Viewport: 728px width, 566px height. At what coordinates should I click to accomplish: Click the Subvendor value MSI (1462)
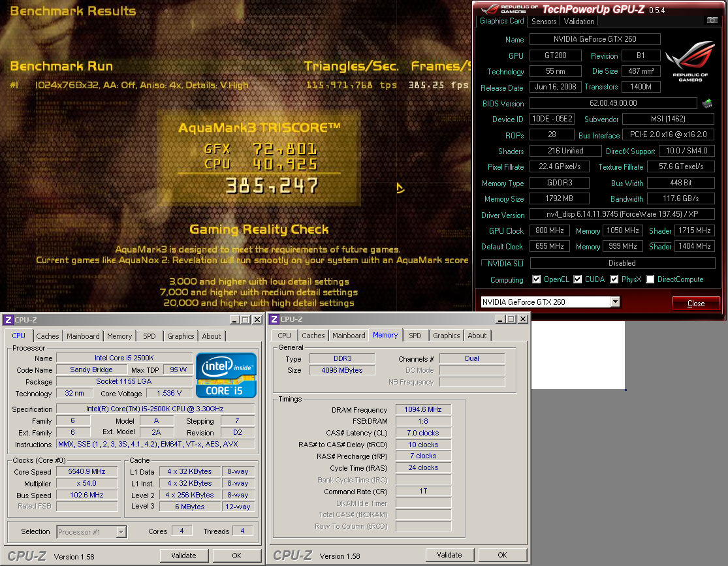click(668, 119)
